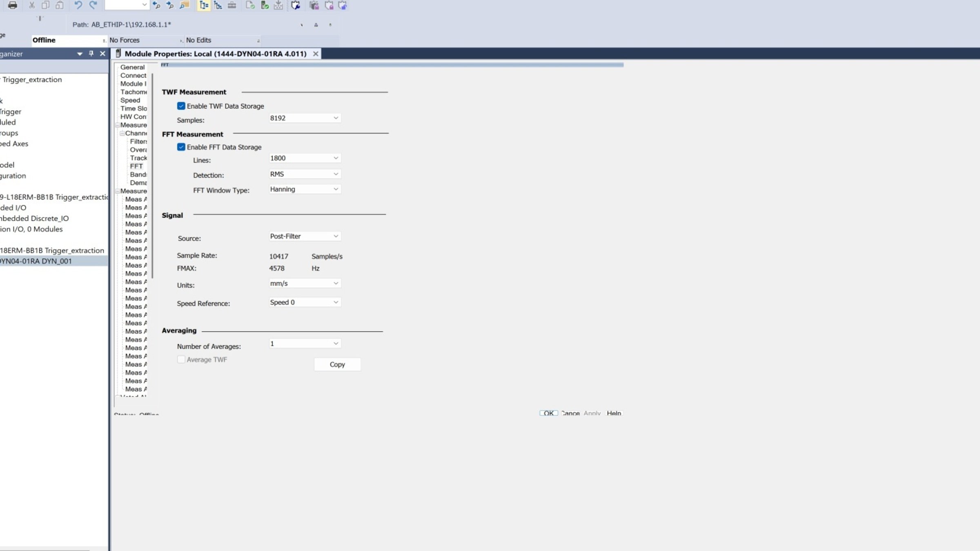Click the shield with purple closed lock
Viewport: 980px width, 551px height.
click(329, 5)
